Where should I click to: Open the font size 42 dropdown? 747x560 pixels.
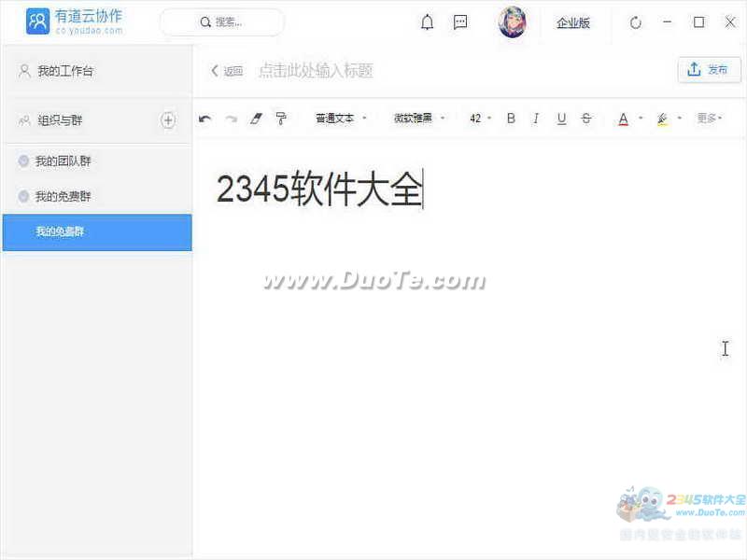(480, 119)
